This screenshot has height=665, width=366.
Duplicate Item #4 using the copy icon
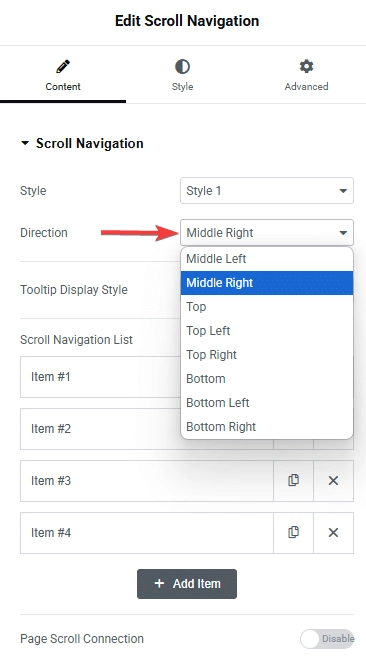coord(293,533)
